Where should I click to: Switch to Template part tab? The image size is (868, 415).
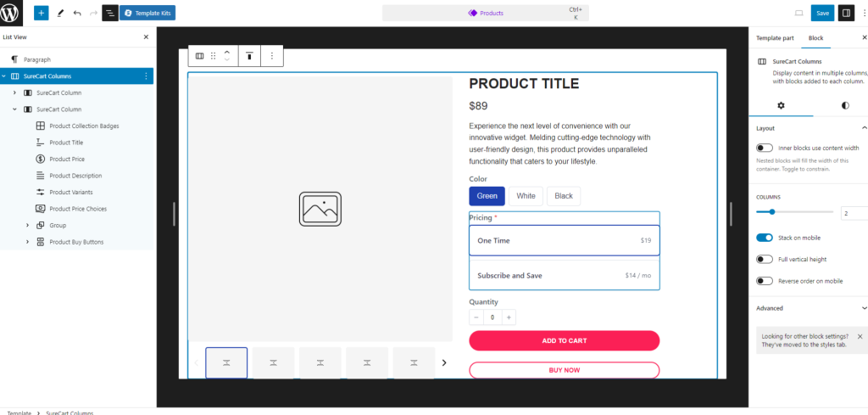click(x=775, y=37)
